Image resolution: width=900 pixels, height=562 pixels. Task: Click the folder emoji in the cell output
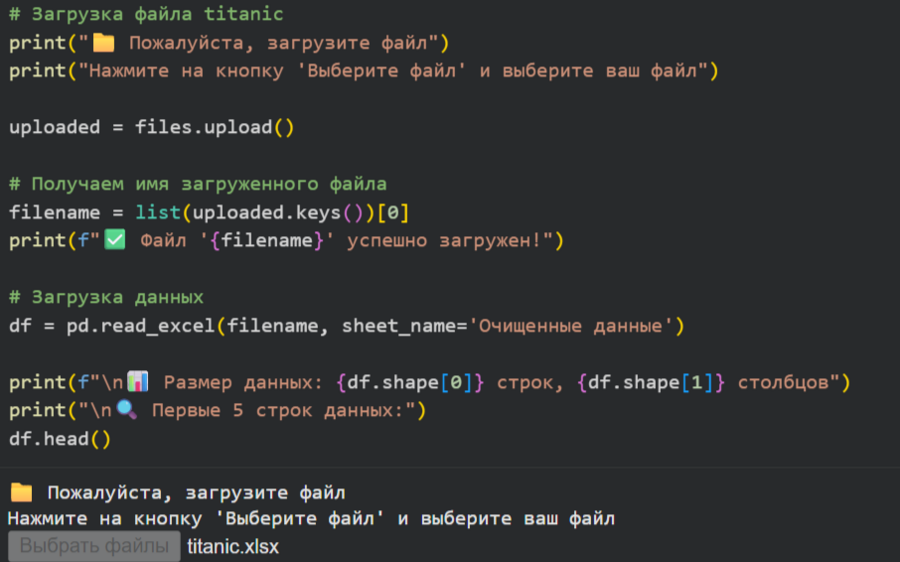[x=22, y=492]
